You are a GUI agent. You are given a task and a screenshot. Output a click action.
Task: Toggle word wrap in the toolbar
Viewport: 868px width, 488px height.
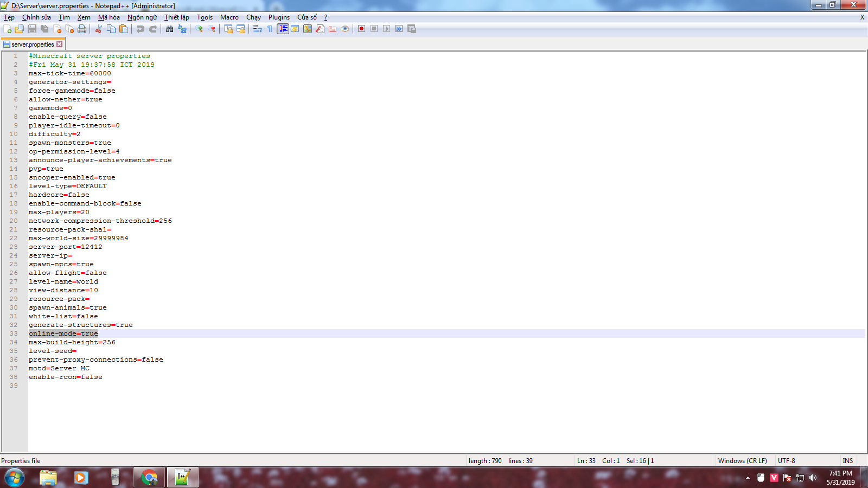tap(258, 29)
